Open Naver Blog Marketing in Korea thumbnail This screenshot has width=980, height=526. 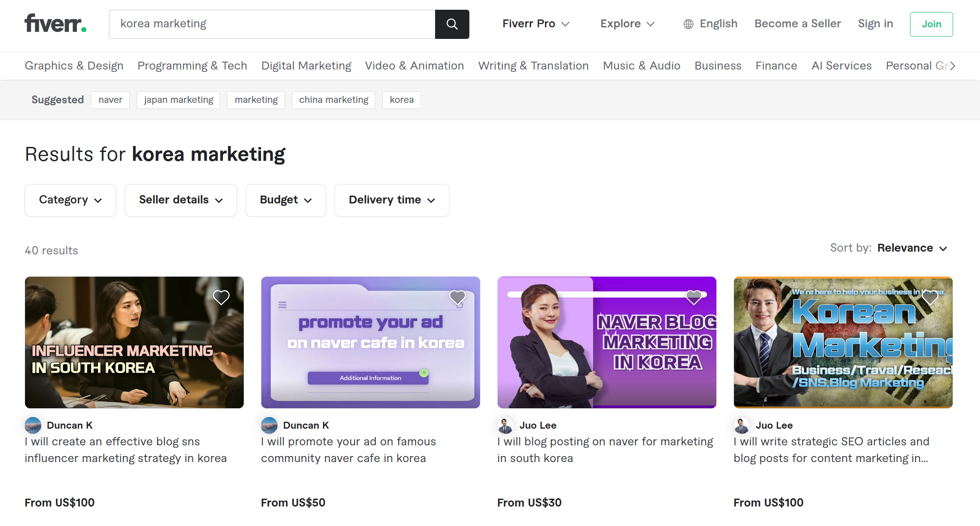(x=607, y=342)
